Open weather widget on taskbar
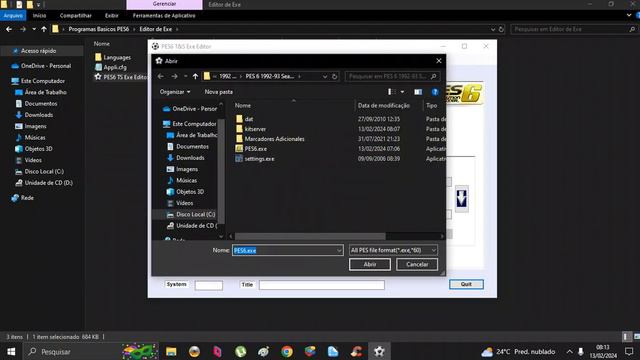The height and width of the screenshot is (360, 640). pyautogui.click(x=518, y=351)
